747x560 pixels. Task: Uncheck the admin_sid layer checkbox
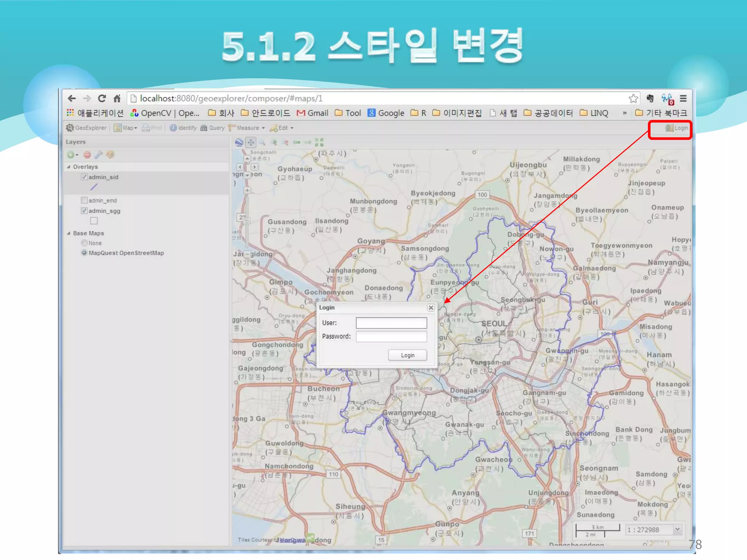point(84,177)
